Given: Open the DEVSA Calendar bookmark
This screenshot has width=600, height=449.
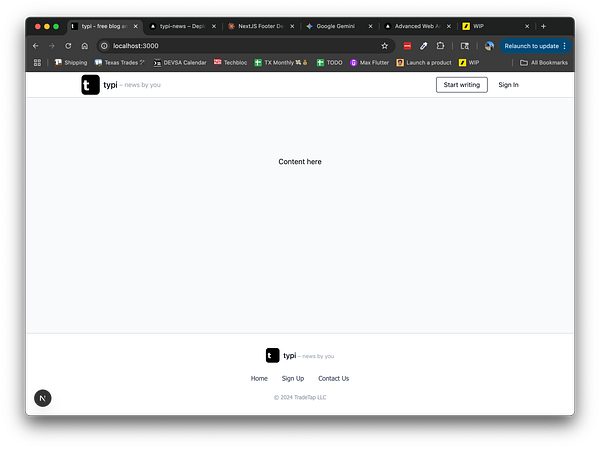Looking at the screenshot, I should pyautogui.click(x=180, y=62).
